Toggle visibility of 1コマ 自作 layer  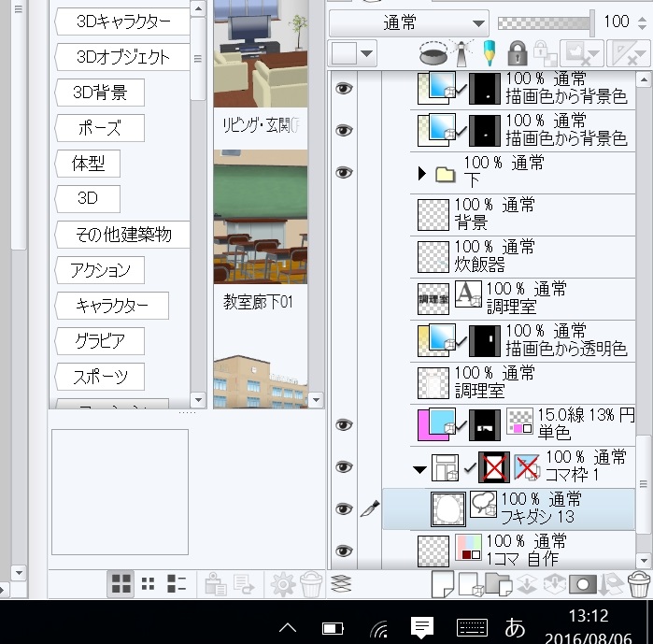pos(344,551)
